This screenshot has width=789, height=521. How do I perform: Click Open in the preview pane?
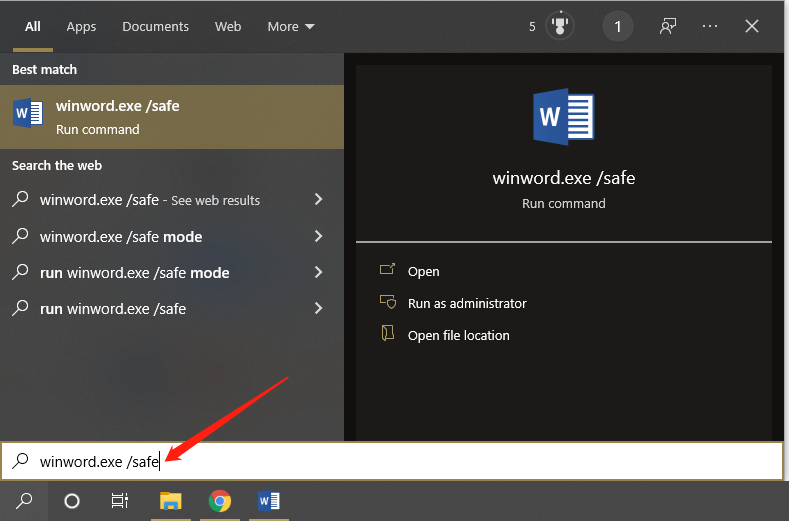(424, 271)
